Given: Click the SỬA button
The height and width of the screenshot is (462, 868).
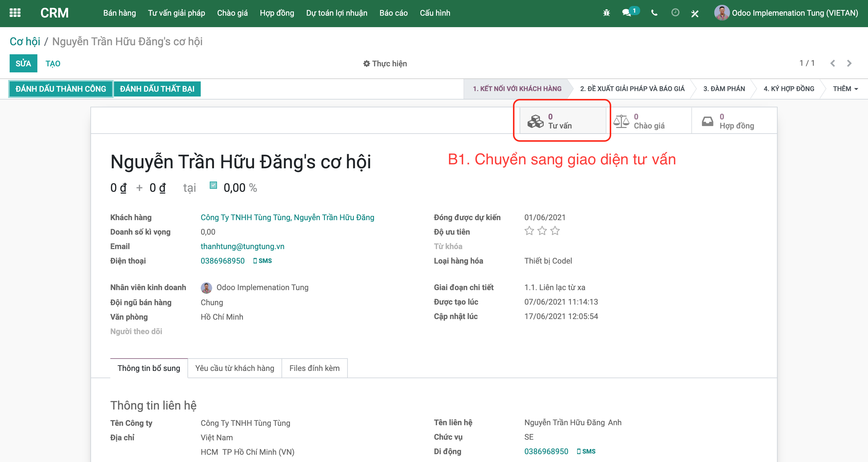Looking at the screenshot, I should (23, 63).
